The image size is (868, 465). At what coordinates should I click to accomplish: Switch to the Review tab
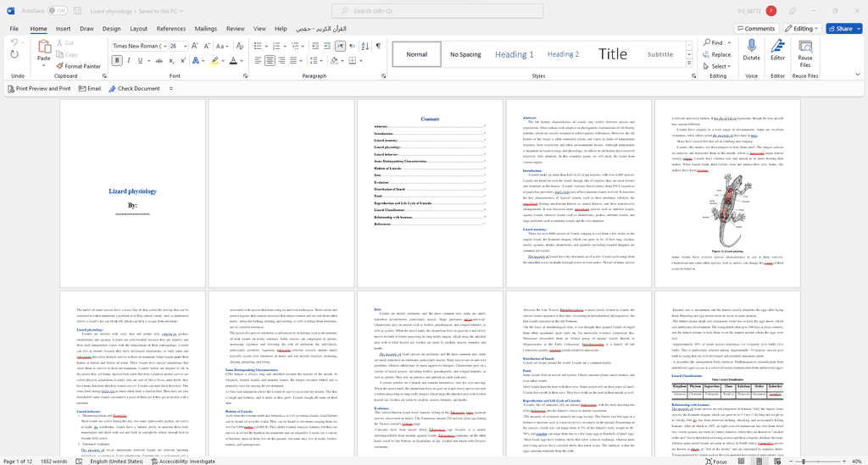(236, 29)
